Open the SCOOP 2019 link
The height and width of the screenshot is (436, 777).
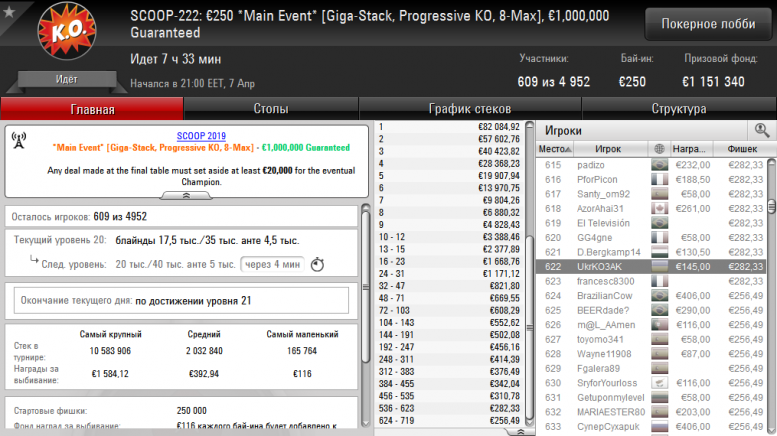click(x=201, y=136)
